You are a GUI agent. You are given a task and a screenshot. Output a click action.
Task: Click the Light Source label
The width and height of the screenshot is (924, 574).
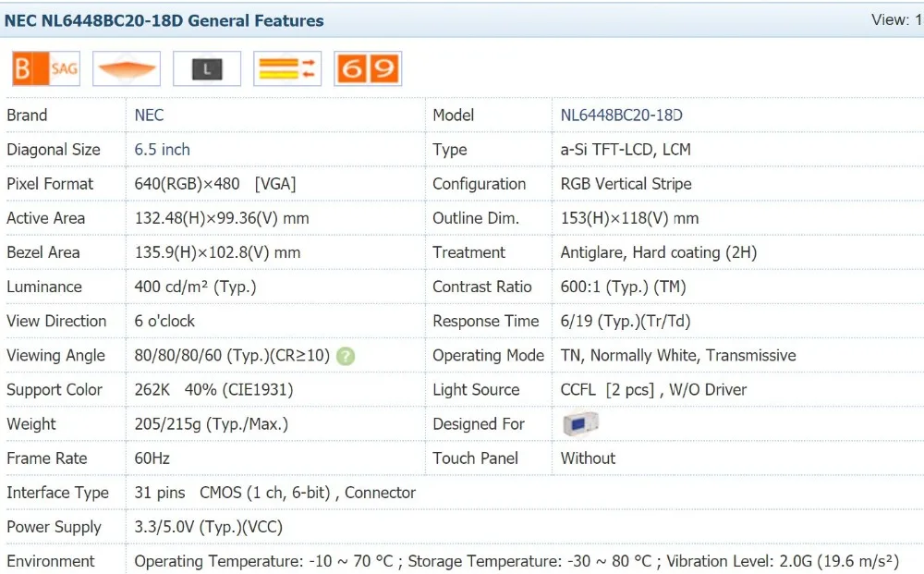pyautogui.click(x=476, y=389)
